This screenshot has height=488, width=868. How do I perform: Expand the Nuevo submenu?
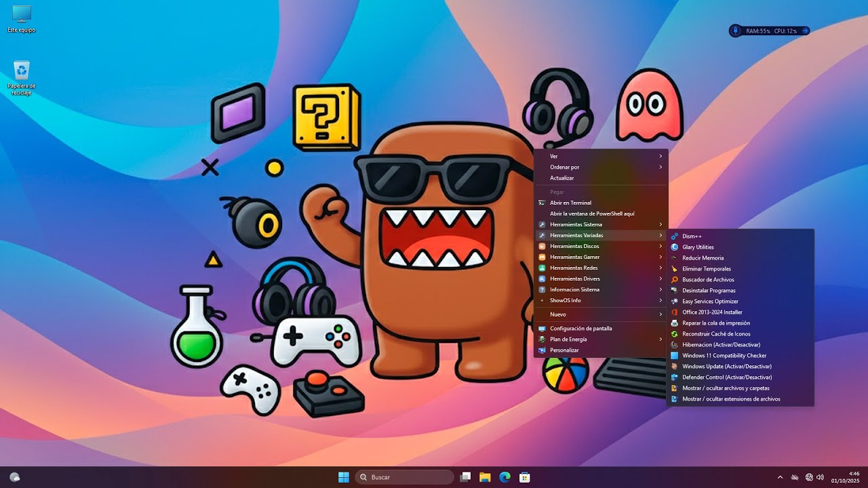(x=601, y=314)
